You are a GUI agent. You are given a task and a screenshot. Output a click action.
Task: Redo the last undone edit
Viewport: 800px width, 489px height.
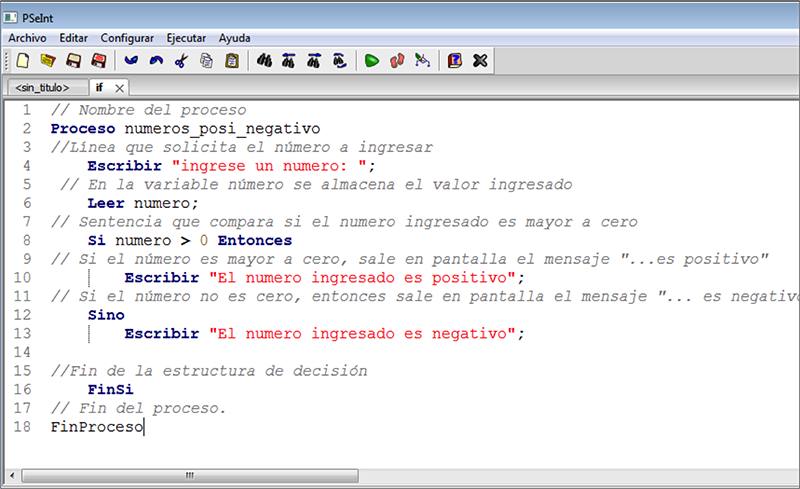(156, 61)
